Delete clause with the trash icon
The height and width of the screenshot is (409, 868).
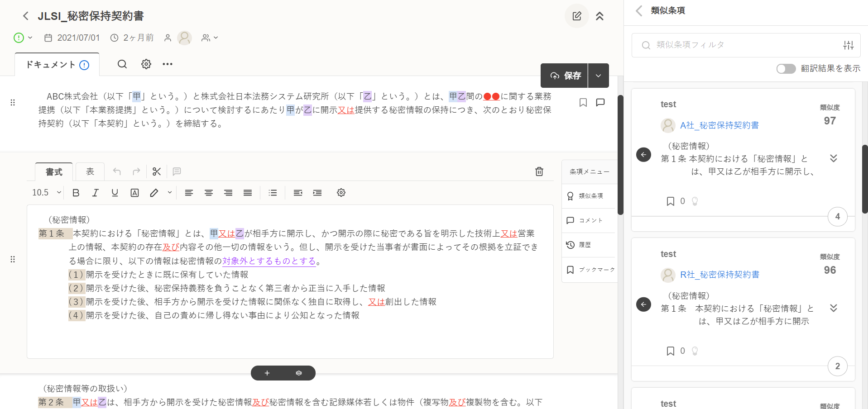539,171
